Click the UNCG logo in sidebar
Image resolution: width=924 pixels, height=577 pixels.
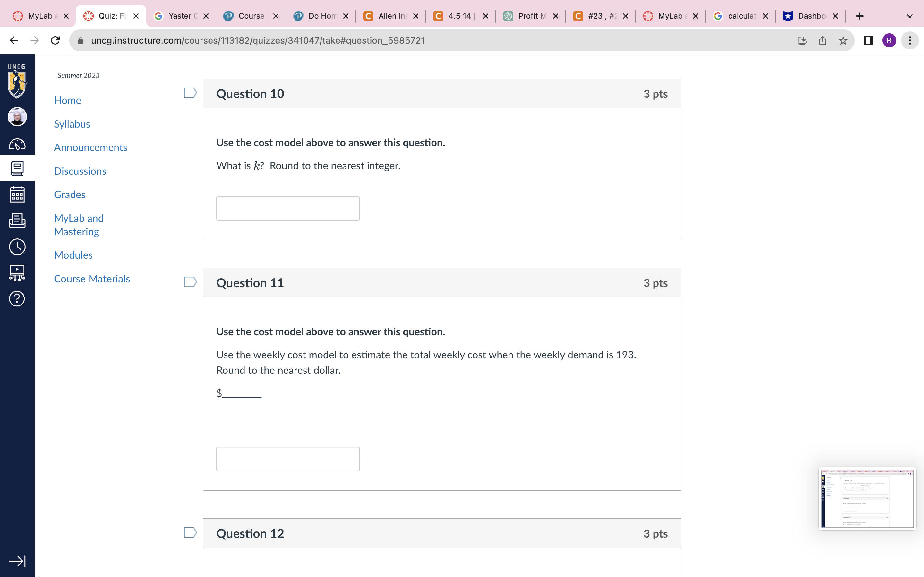point(17,81)
